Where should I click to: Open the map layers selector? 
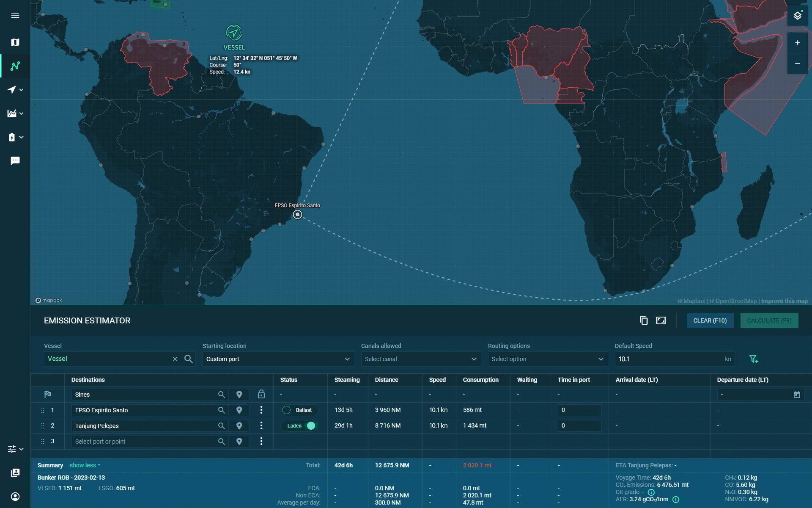(797, 16)
